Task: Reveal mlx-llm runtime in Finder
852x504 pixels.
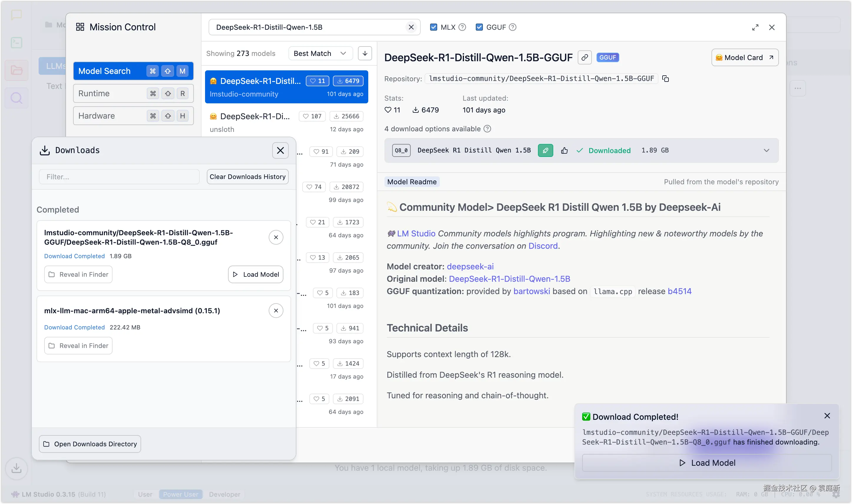Action: point(78,346)
